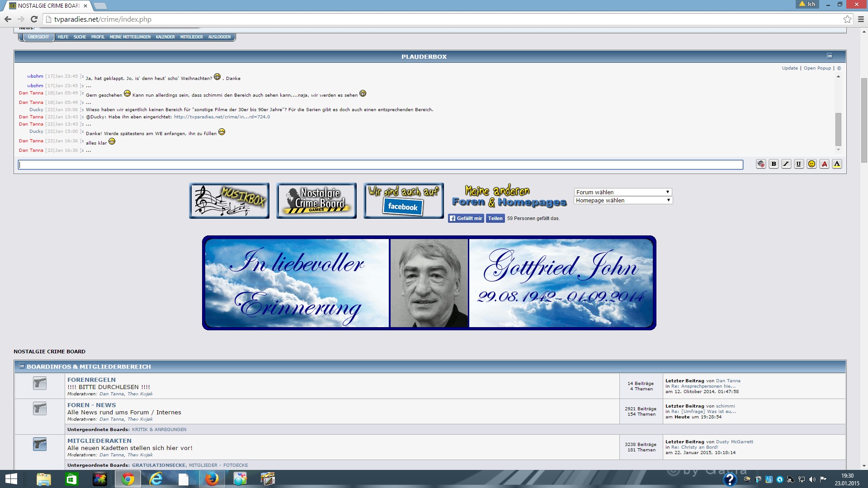Select the Übersicht menu tab
868x488 pixels.
38,37
